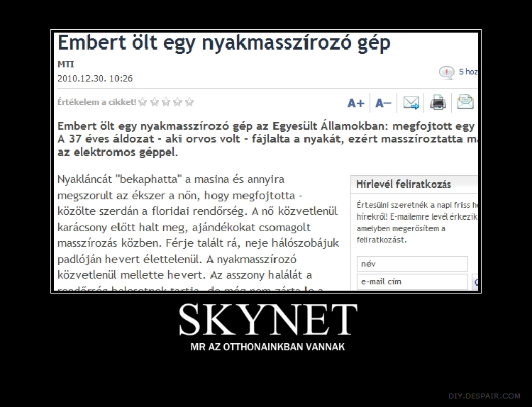This screenshot has height=407, width=532.
Task: Click the 'e-mail cím' input field
Action: coord(412,281)
